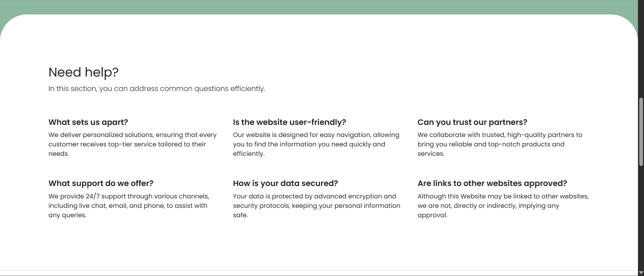Image resolution: width=644 pixels, height=276 pixels.
Task: Click the answer about trusted, high-quality partners
Action: (500, 144)
